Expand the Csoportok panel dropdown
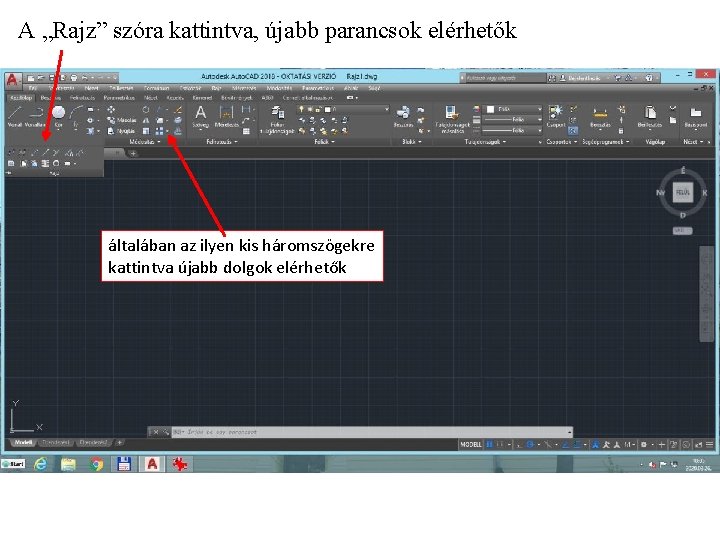The width and height of the screenshot is (720, 540). pyautogui.click(x=562, y=142)
